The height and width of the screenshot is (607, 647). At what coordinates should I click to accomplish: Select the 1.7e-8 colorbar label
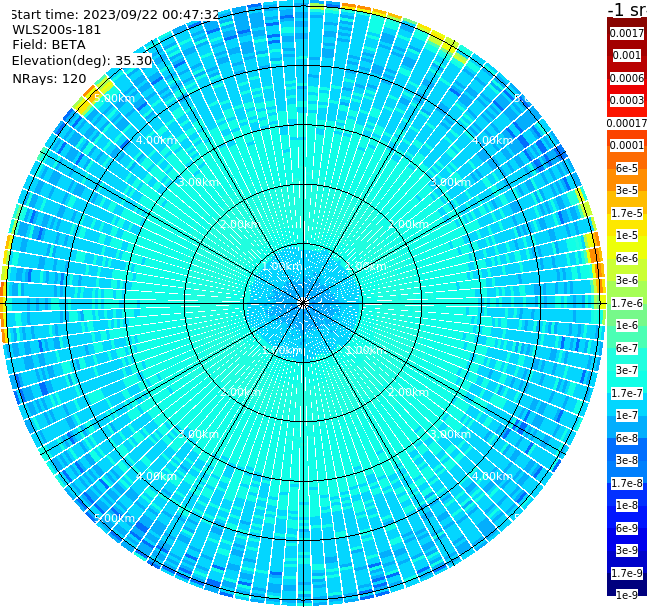pos(627,483)
